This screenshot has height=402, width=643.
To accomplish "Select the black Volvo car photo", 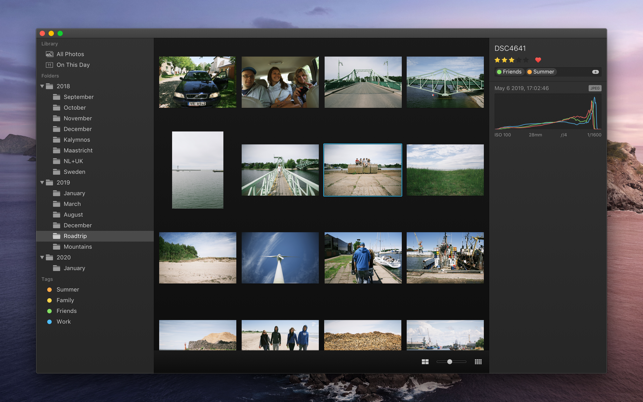I will (x=198, y=82).
